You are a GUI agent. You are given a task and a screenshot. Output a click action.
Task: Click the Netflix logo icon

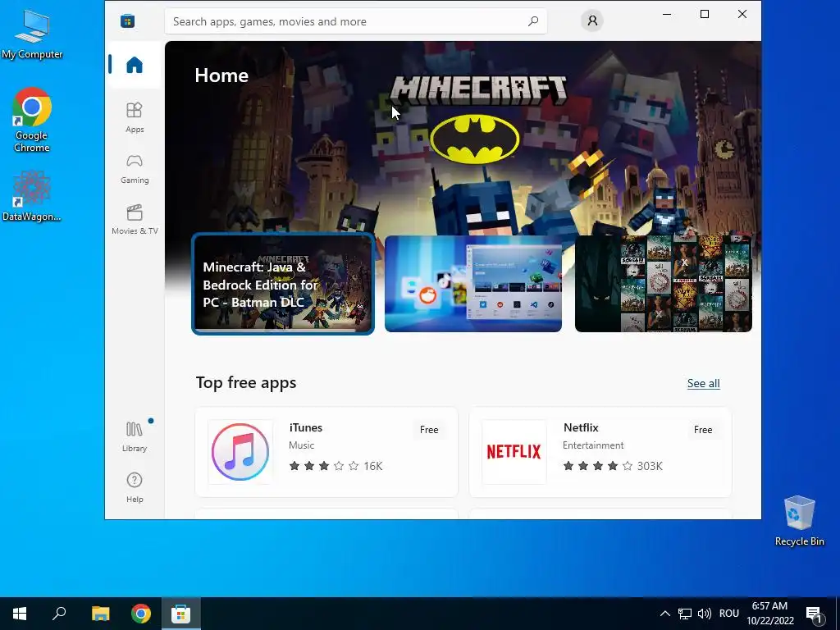coord(514,452)
